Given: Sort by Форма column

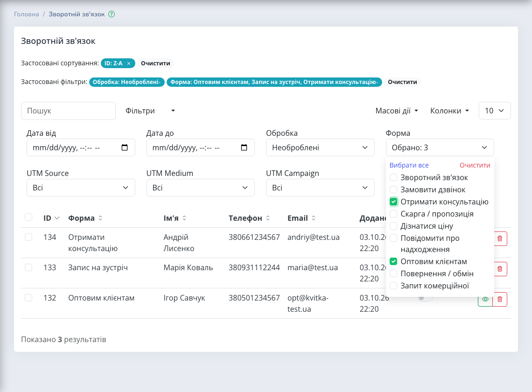Looking at the screenshot, I should pyautogui.click(x=100, y=218).
